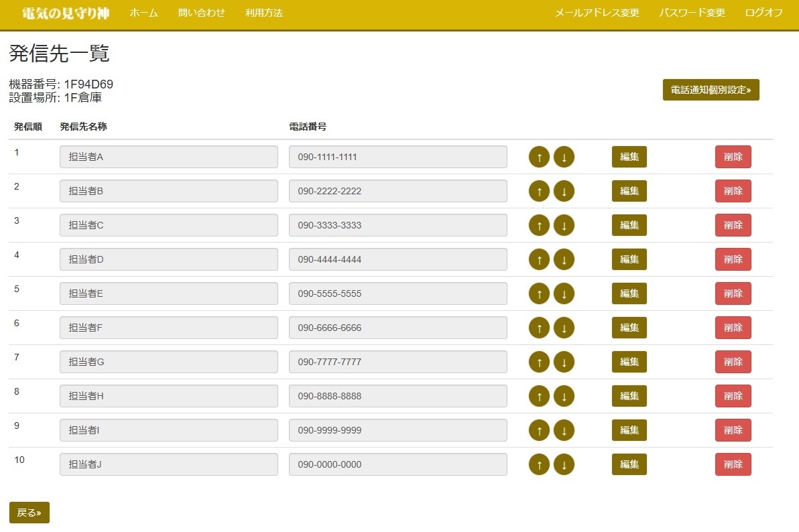Delete 担当者F with 削除 button
This screenshot has height=532, width=799.
(x=733, y=328)
